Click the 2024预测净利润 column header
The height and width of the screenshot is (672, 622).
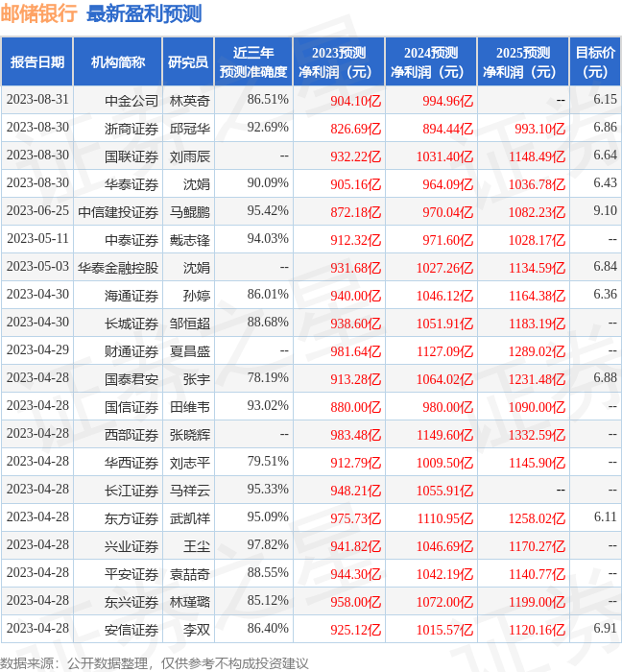coord(431,62)
